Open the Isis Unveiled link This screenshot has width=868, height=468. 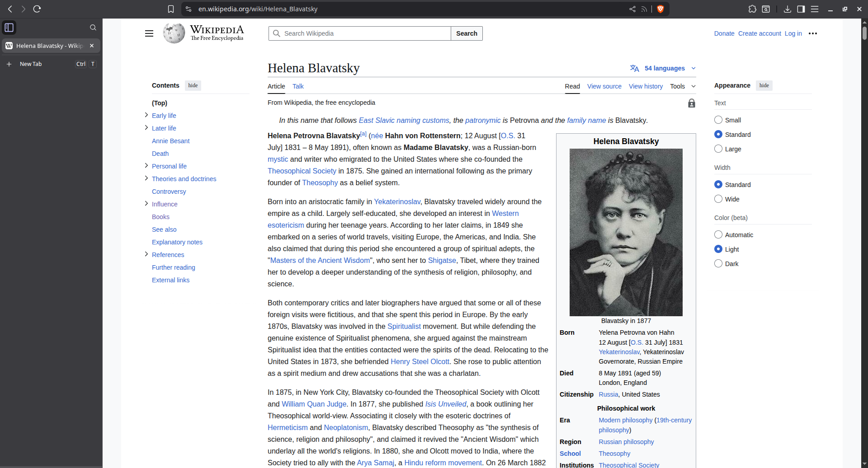pos(446,404)
